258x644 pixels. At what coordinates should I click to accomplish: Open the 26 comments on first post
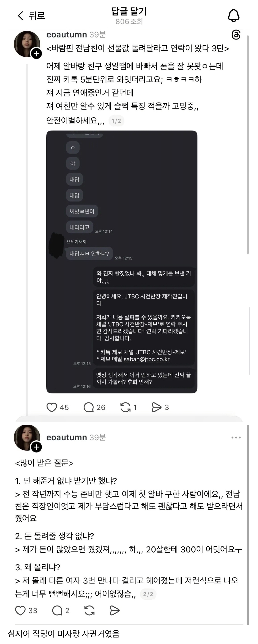pyautogui.click(x=88, y=407)
